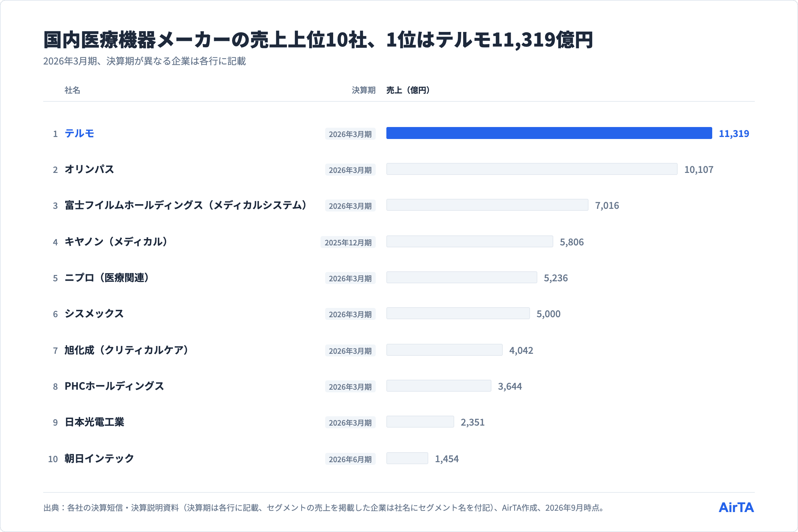Image resolution: width=798 pixels, height=532 pixels.
Task: Click the value 5,000
Action: (548, 314)
